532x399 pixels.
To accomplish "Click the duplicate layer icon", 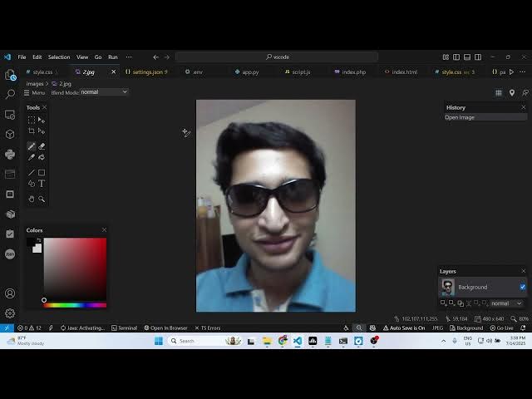I will point(461,303).
